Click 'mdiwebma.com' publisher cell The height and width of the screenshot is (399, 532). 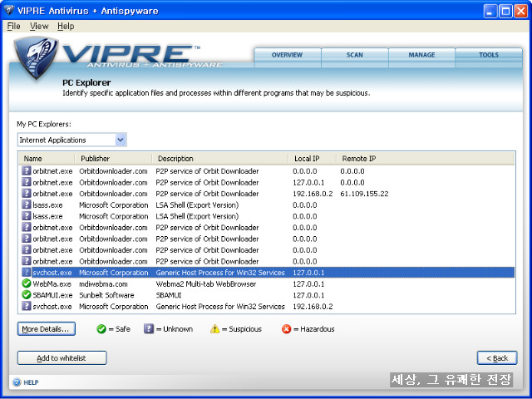pyautogui.click(x=103, y=284)
